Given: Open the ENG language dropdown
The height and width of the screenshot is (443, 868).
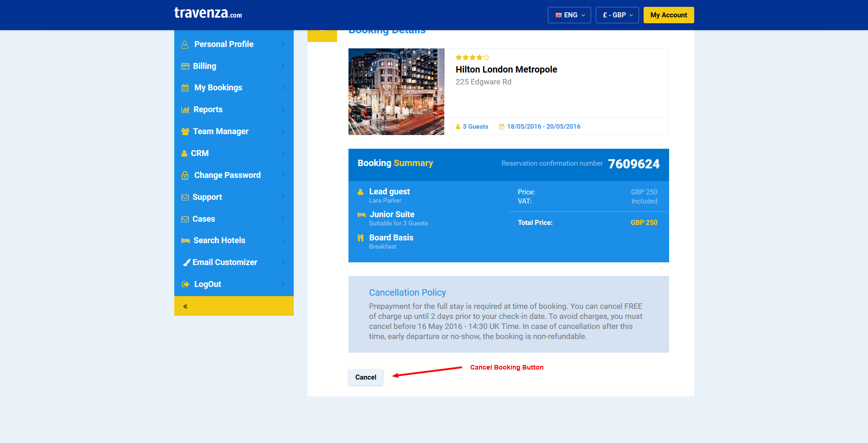Looking at the screenshot, I should (x=569, y=15).
